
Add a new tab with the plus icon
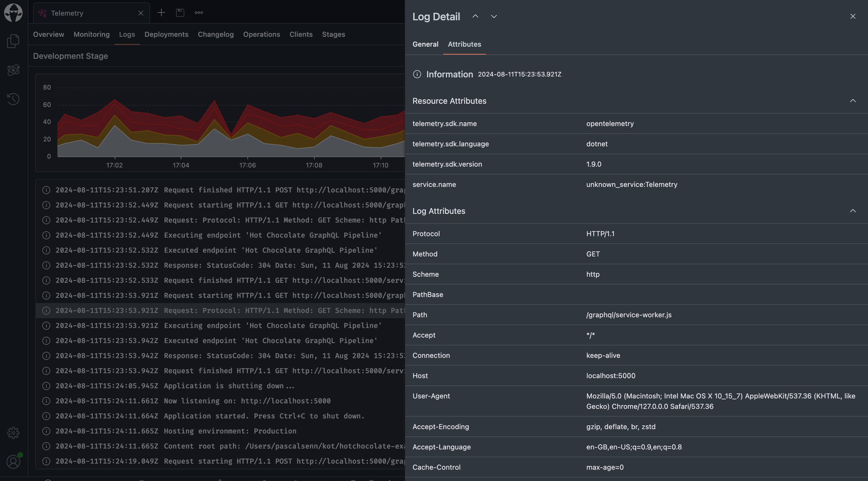pos(161,13)
